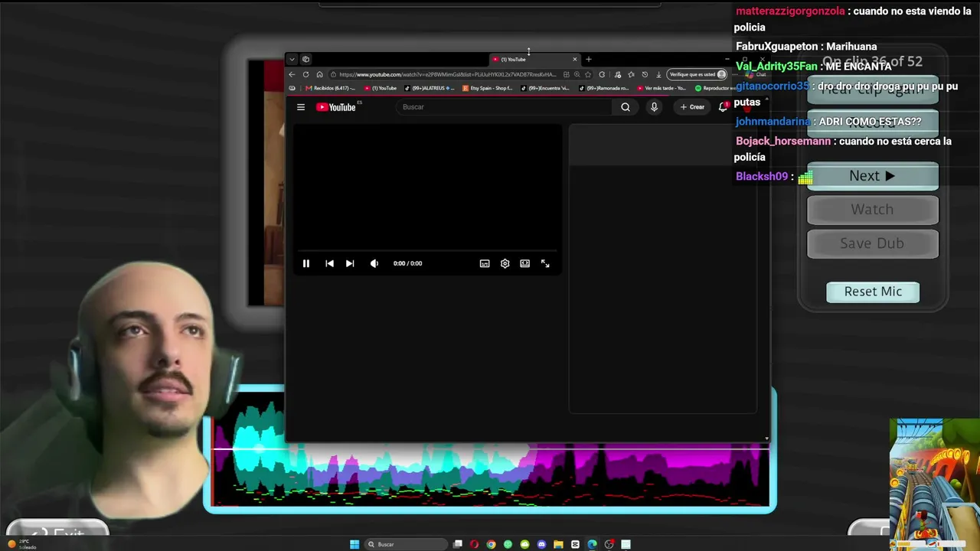Viewport: 980px width, 551px height.
Task: Open YouTube notifications bell
Action: coord(722,107)
